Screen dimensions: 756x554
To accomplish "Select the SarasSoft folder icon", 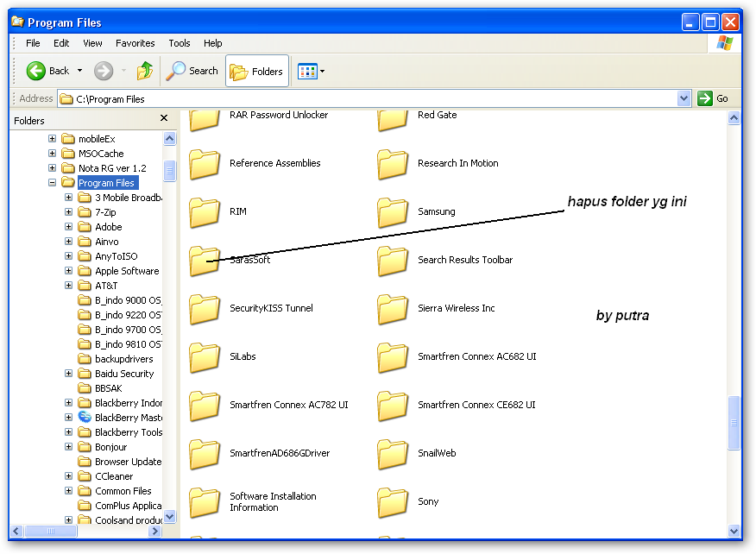I will click(205, 261).
